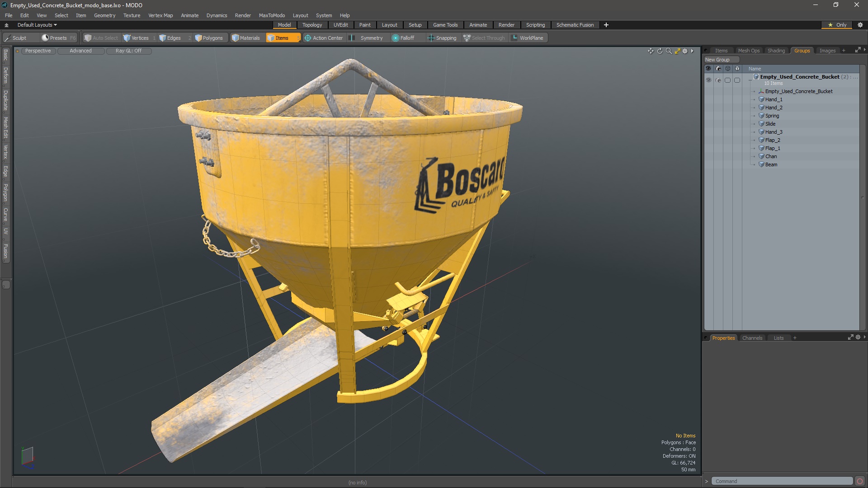
Task: Open the MaxToModo menu
Action: click(x=272, y=15)
